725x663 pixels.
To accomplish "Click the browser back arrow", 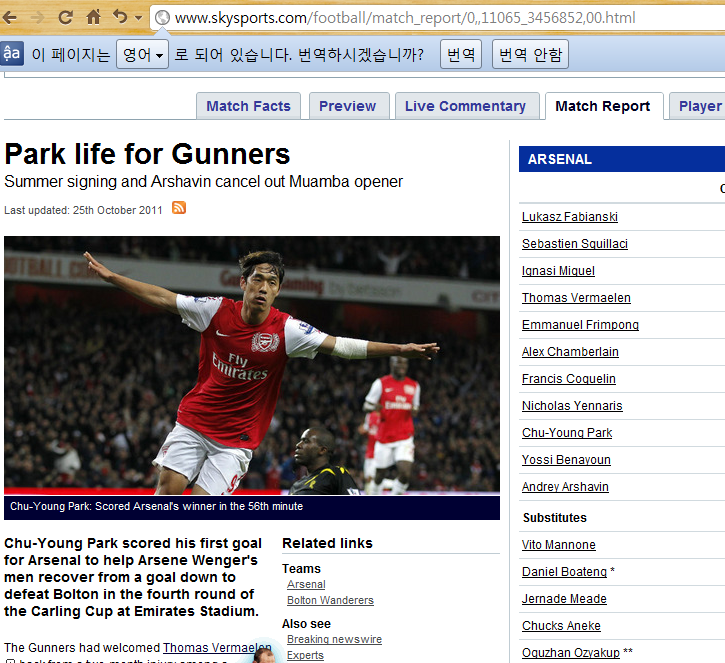I will point(9,18).
